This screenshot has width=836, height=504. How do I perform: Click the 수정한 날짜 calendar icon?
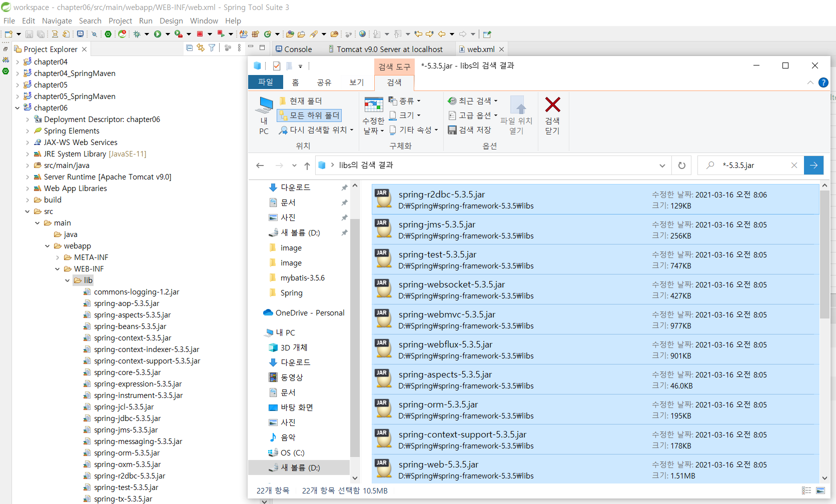click(373, 104)
